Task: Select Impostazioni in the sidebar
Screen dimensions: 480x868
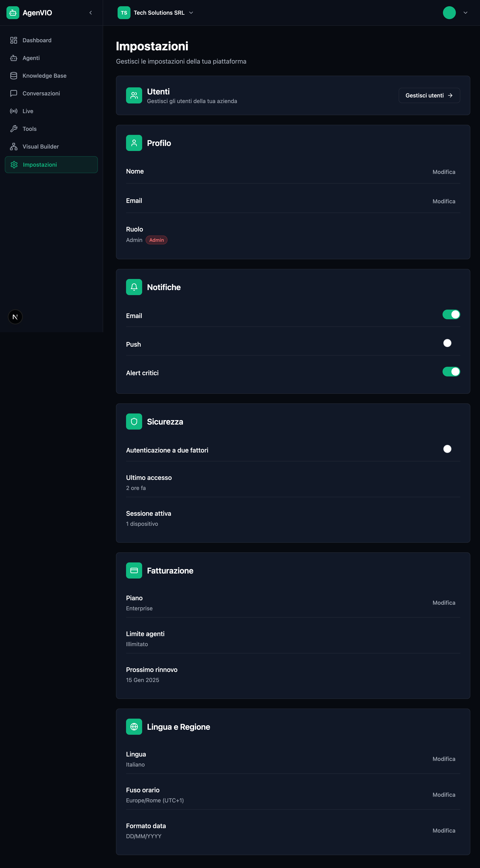Action: click(x=40, y=164)
